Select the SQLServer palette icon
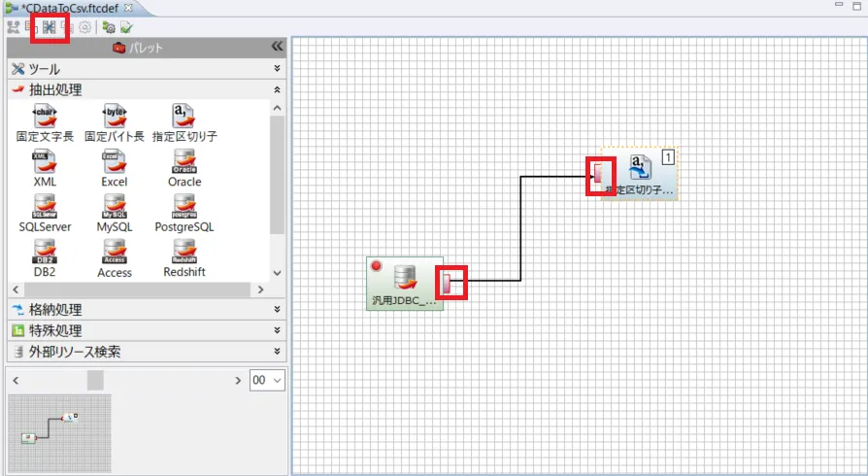 [x=46, y=207]
